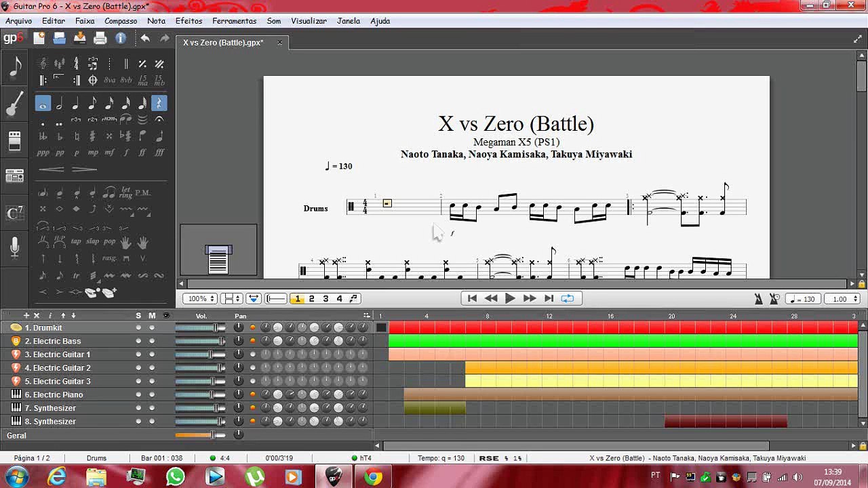Viewport: 868px width, 488px height.
Task: Select voice 2 button
Action: (311, 299)
